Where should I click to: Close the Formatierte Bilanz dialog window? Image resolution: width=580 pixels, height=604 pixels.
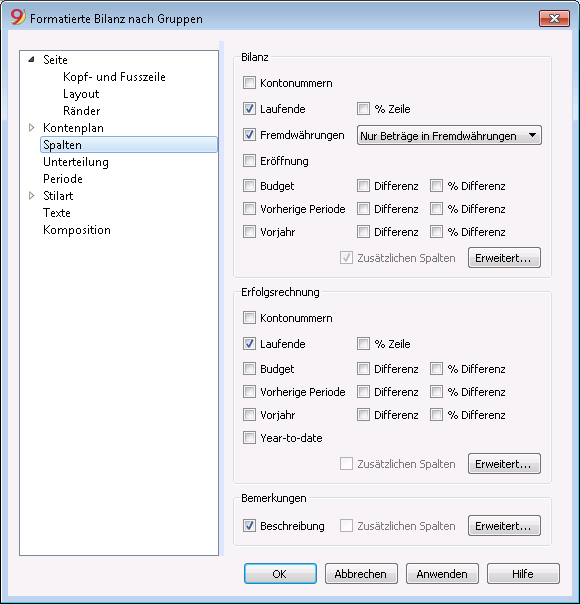tap(554, 18)
